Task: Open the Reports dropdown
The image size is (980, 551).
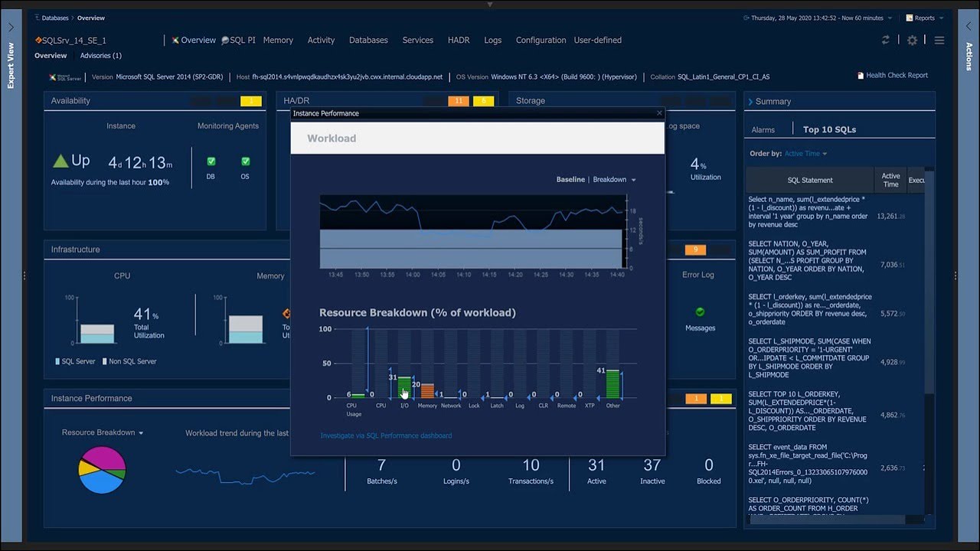Action: (924, 18)
